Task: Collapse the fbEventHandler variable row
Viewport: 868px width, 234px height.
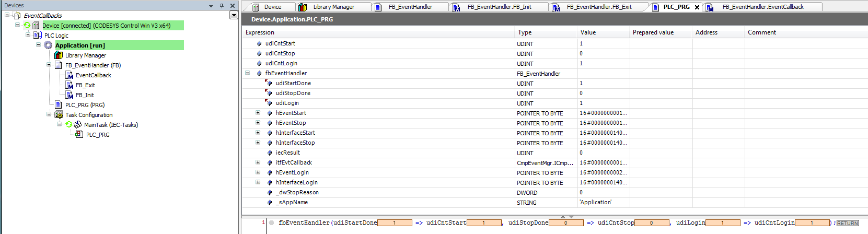Action: 248,73
